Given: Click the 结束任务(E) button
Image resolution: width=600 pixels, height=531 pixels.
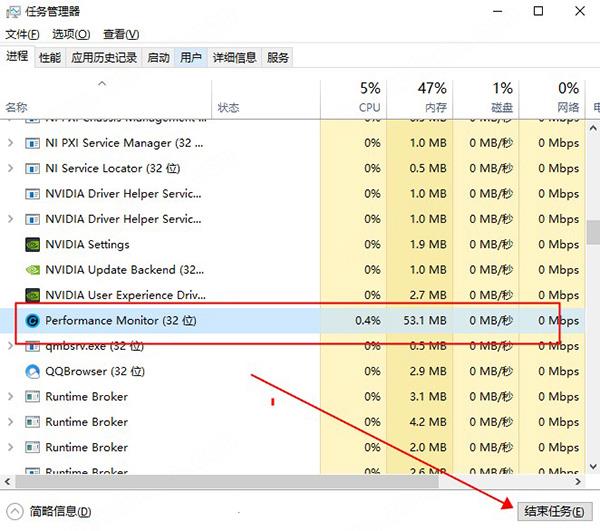Looking at the screenshot, I should click(554, 511).
